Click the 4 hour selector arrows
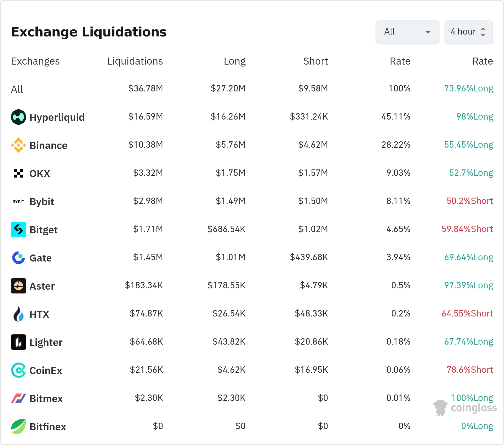The height and width of the screenshot is (445, 504). coord(483,32)
